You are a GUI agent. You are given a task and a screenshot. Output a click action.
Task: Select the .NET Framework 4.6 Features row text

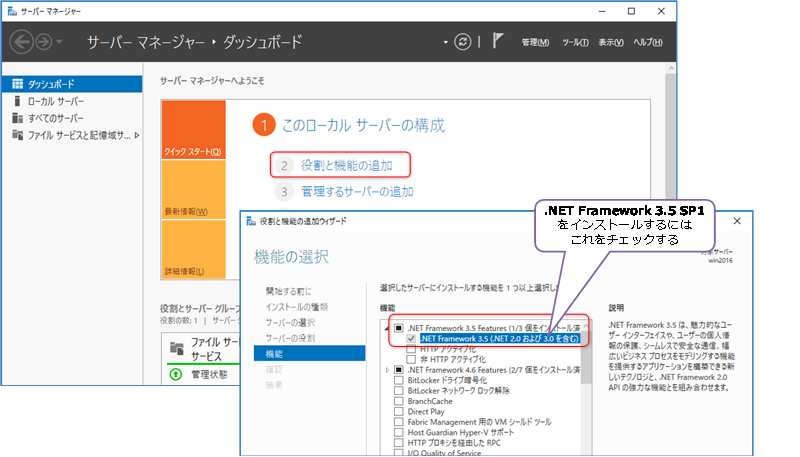[494, 370]
